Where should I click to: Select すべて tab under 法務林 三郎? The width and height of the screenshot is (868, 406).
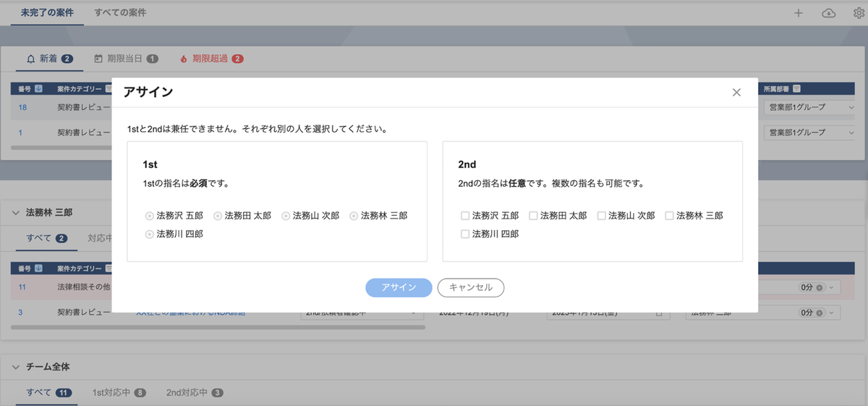click(46, 238)
